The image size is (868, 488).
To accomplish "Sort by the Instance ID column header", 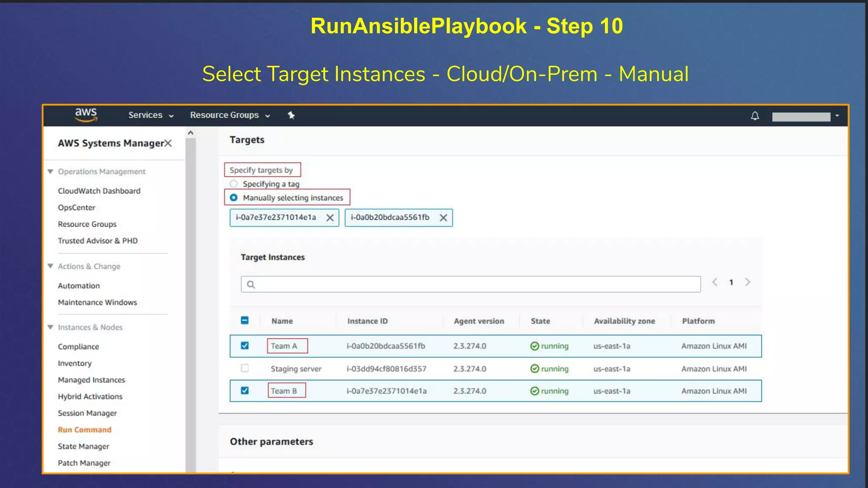I will tap(367, 321).
